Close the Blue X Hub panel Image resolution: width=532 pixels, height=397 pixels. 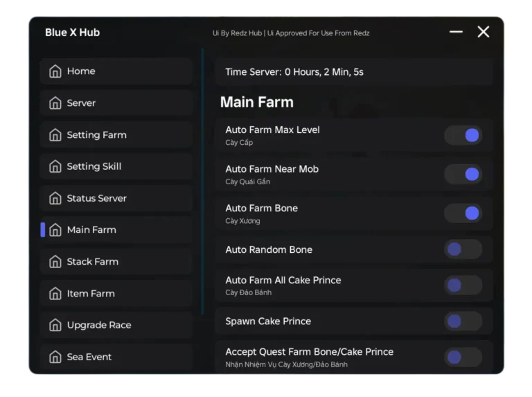click(484, 32)
